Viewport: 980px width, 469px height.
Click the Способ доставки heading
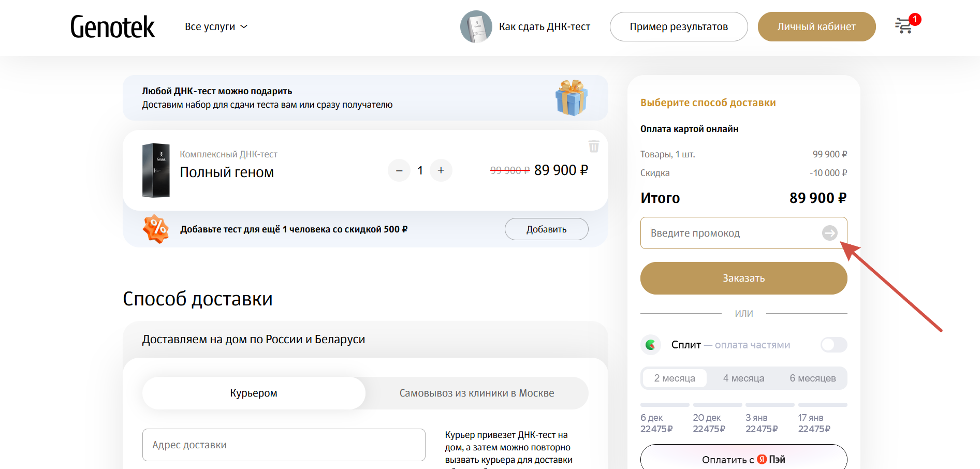[x=198, y=299]
